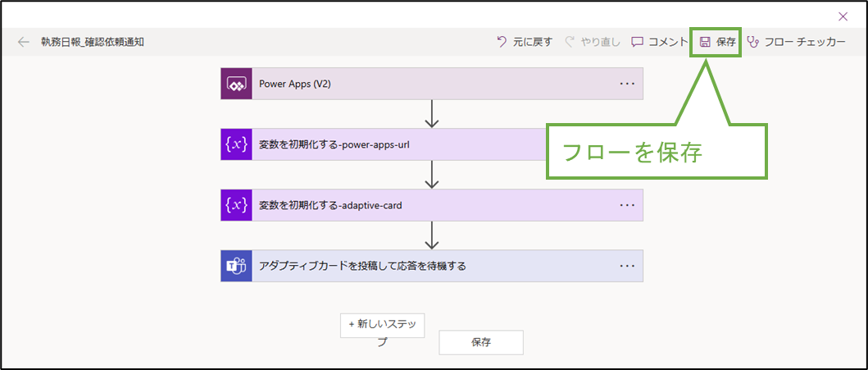Save the flow with the top 保存 button
Screen dimensions: 868x370
716,42
